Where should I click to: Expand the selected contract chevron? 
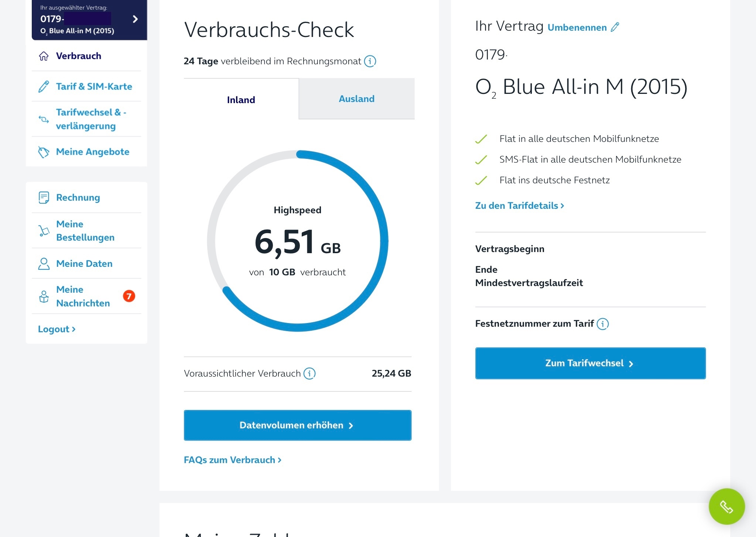tap(135, 19)
